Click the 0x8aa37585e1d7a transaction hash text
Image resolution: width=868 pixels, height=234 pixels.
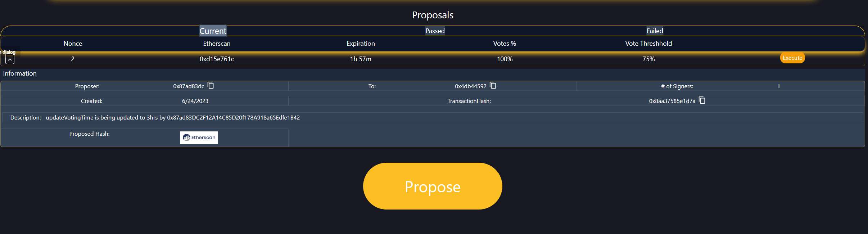tap(672, 101)
